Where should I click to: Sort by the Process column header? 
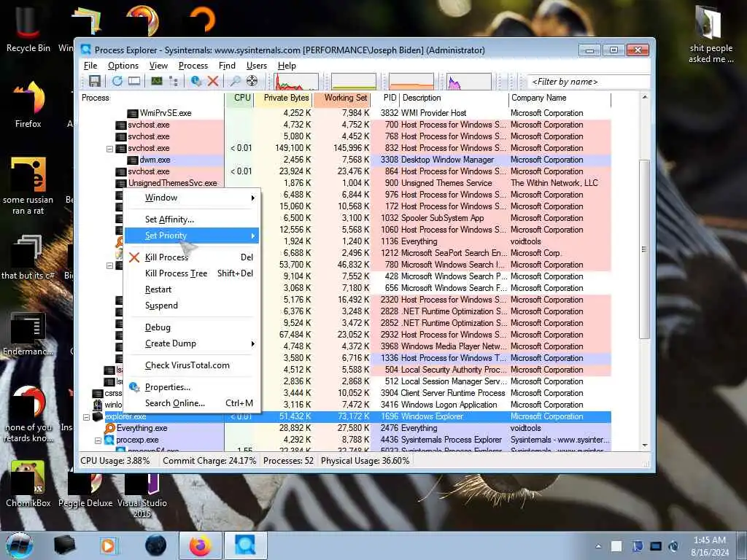152,98
